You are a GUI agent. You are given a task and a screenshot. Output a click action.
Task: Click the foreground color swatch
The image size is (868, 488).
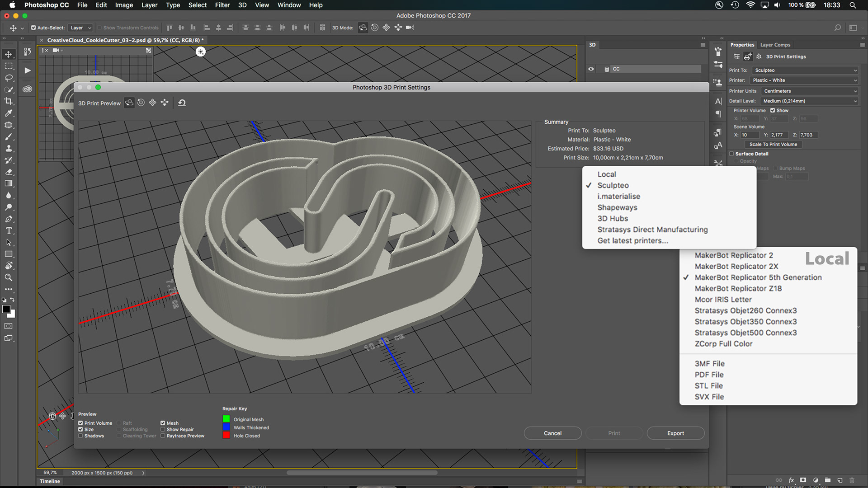(x=6, y=309)
